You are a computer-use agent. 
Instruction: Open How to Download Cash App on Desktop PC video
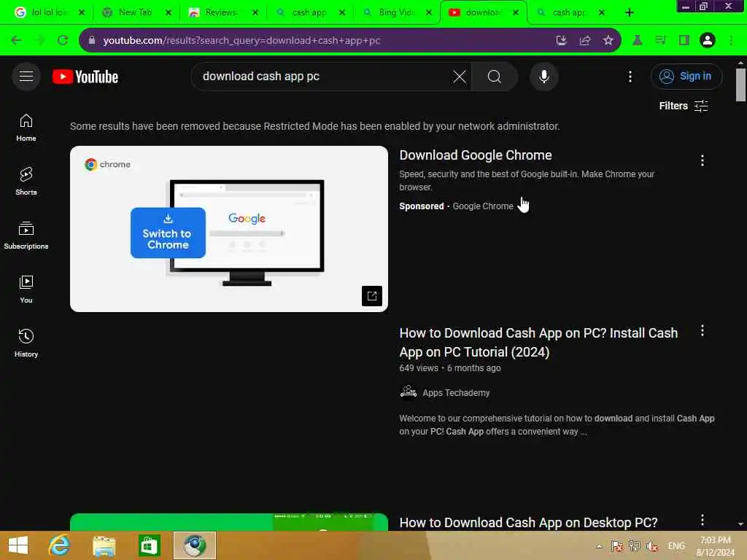pos(528,522)
